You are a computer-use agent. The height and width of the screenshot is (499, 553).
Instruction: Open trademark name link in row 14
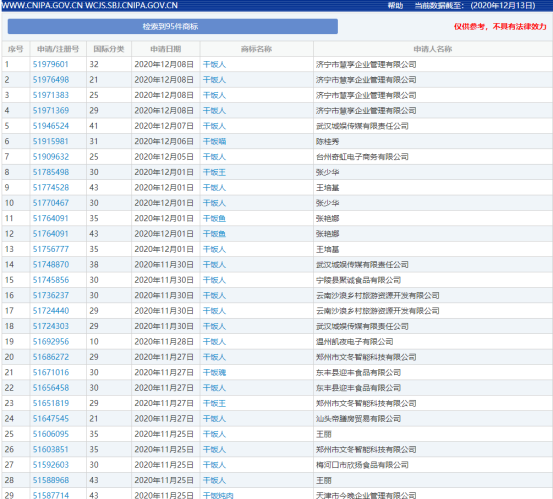click(x=214, y=265)
